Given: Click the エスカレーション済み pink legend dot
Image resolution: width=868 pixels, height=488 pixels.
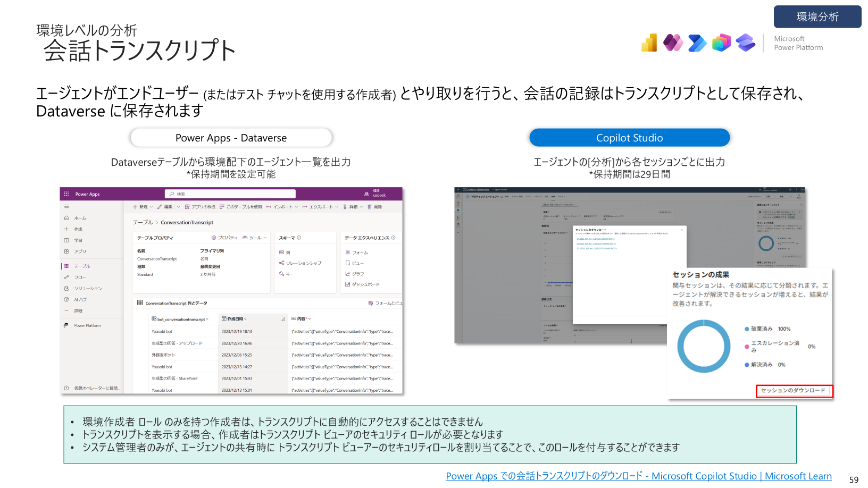Looking at the screenshot, I should tap(747, 347).
